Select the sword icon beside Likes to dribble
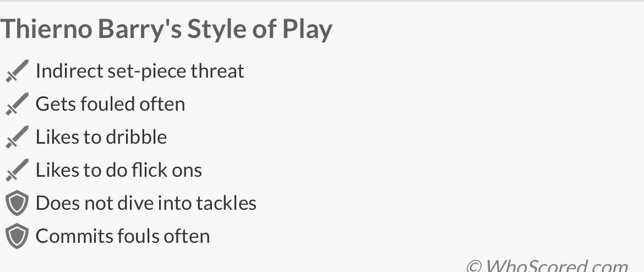The image size is (644, 272). 17,137
